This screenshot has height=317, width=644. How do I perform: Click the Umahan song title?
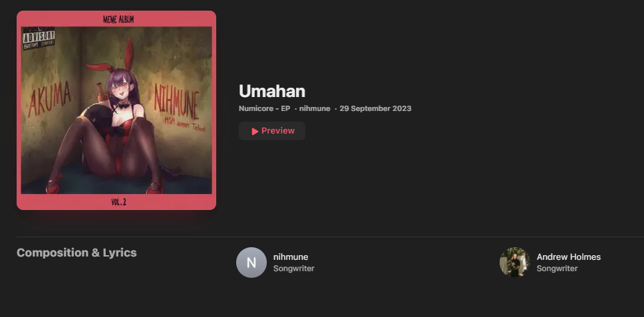coord(272,91)
